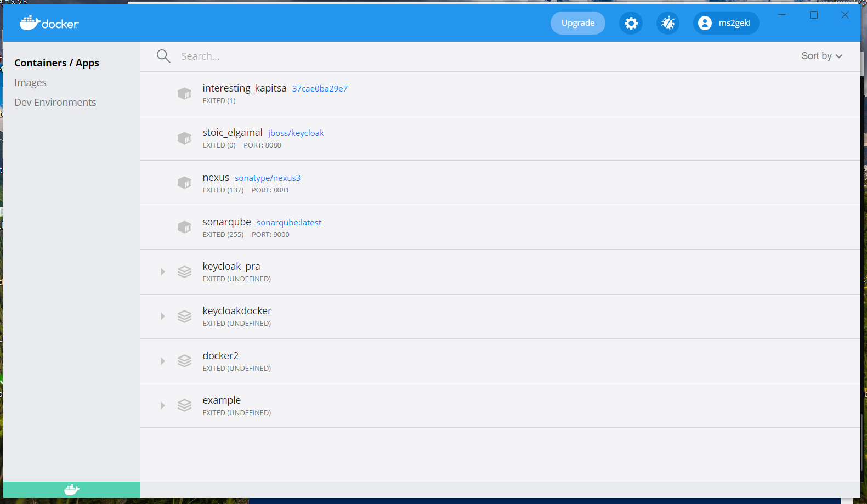
Task: Click the stoic_elgamal container icon
Action: point(184,138)
